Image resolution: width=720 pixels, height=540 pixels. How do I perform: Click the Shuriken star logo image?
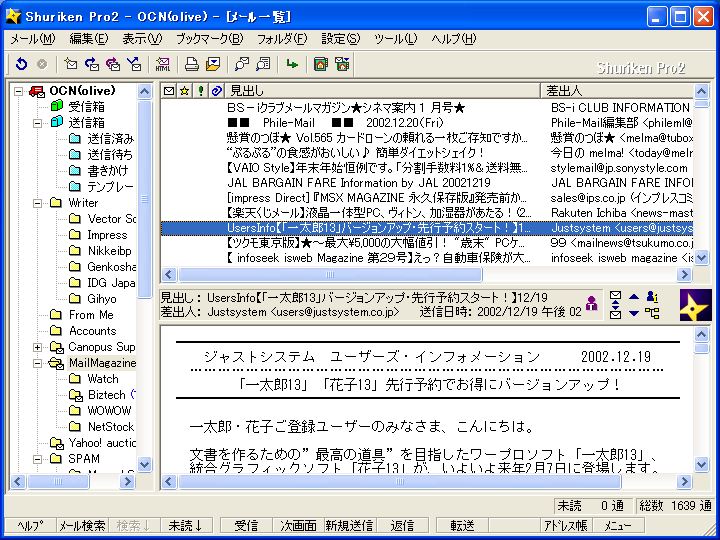pos(696,305)
